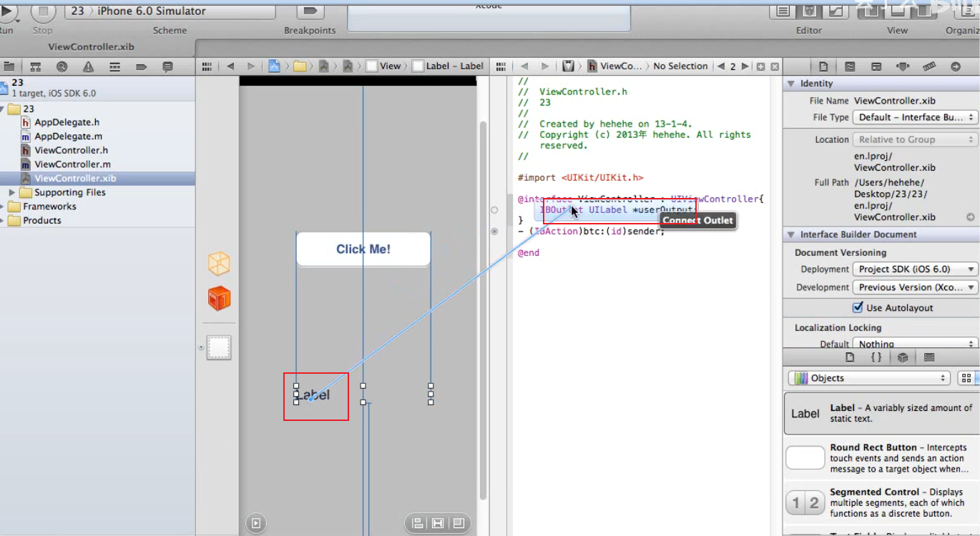Screen dimensions: 980x536
Task: Open the File Template library icon
Action: tap(850, 357)
